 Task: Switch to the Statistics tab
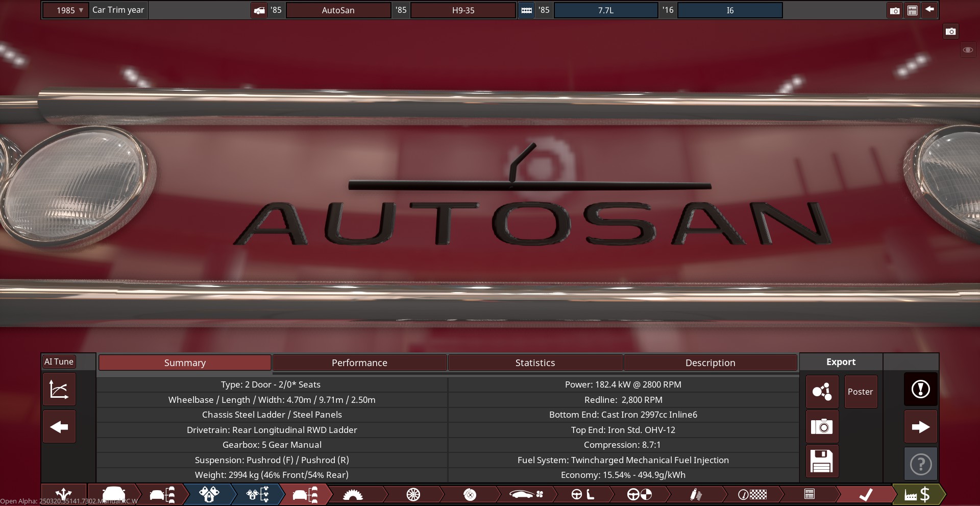(x=535, y=363)
